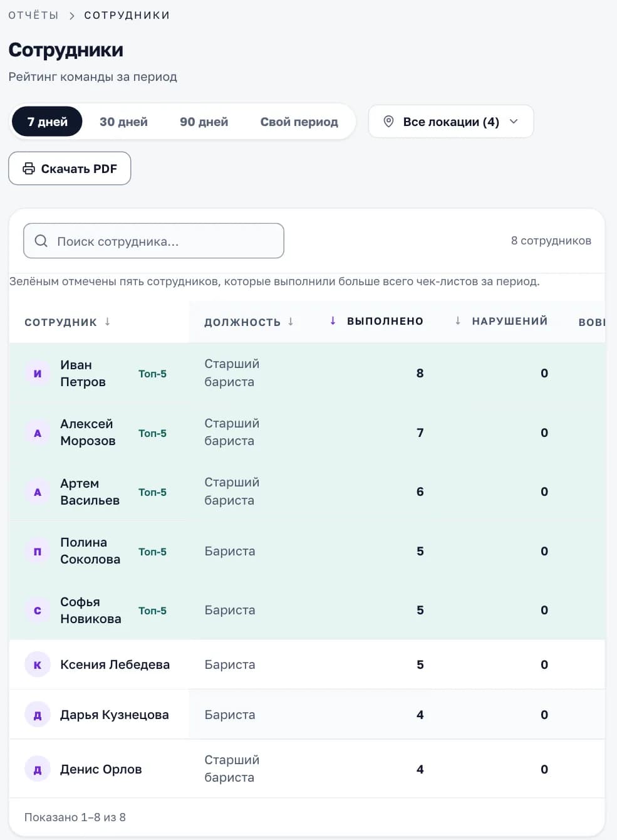Click the 8 сотрудников counter text
617x840 pixels.
point(551,241)
